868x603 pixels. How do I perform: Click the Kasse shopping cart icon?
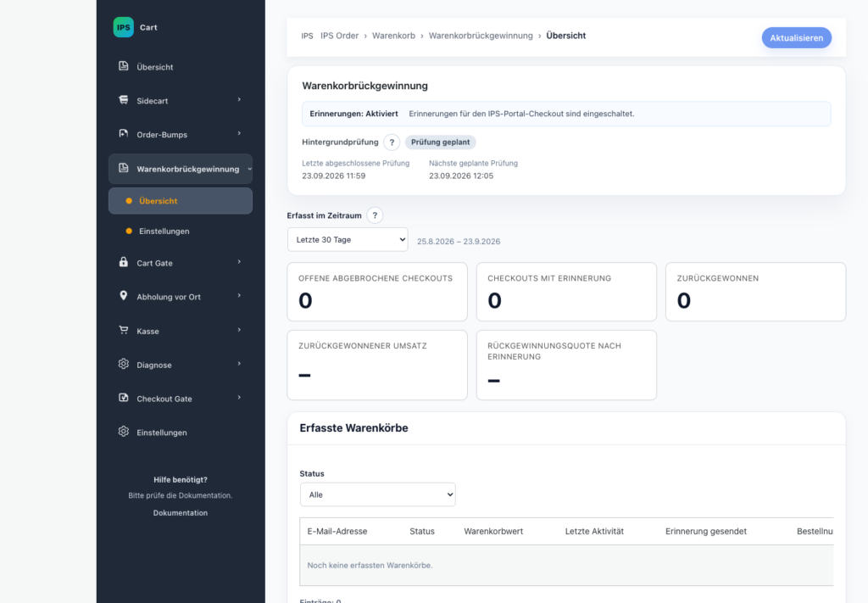[x=124, y=331]
